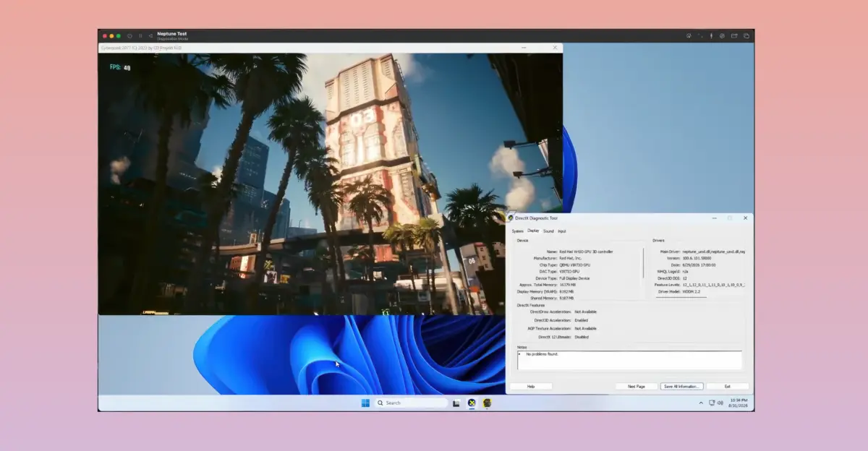Open the DirectX Diagnostic taskbar icon

pos(472,403)
